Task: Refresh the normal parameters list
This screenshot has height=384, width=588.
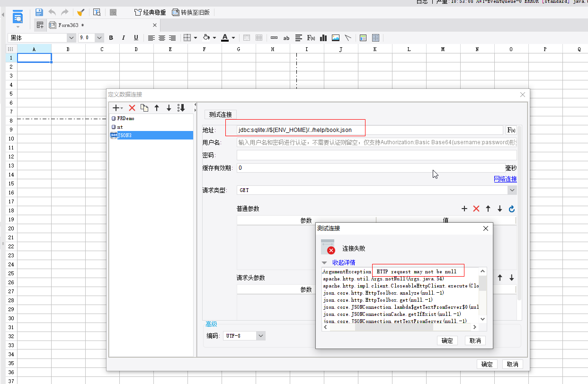Action: pos(512,209)
